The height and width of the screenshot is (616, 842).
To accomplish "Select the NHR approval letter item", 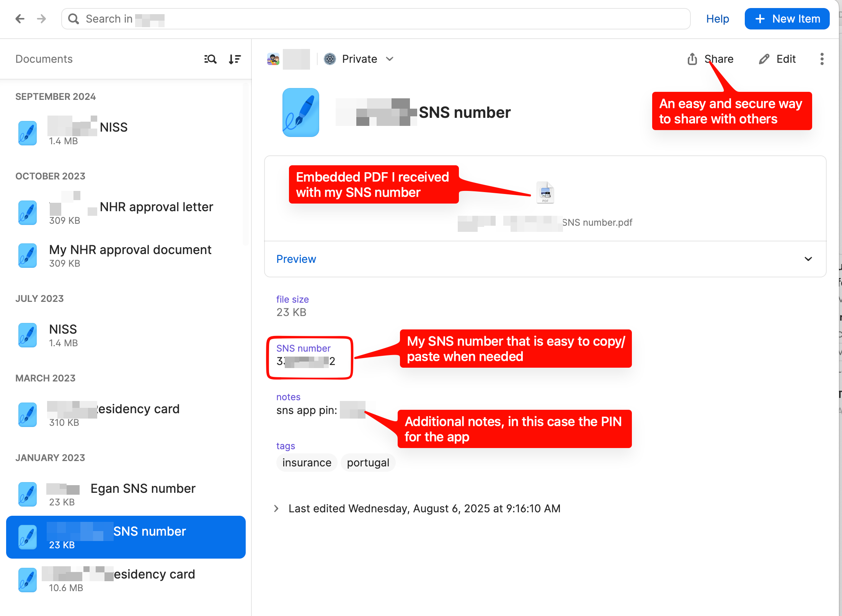I will [x=126, y=213].
